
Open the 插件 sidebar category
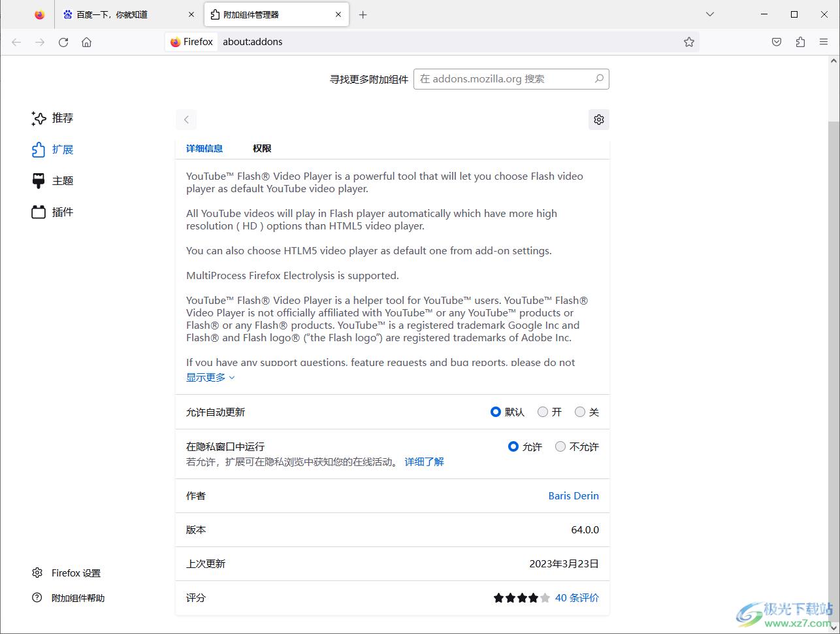53,212
